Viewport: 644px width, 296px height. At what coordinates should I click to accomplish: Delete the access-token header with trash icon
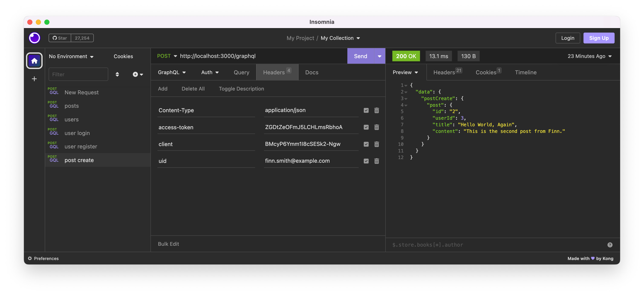(x=377, y=127)
